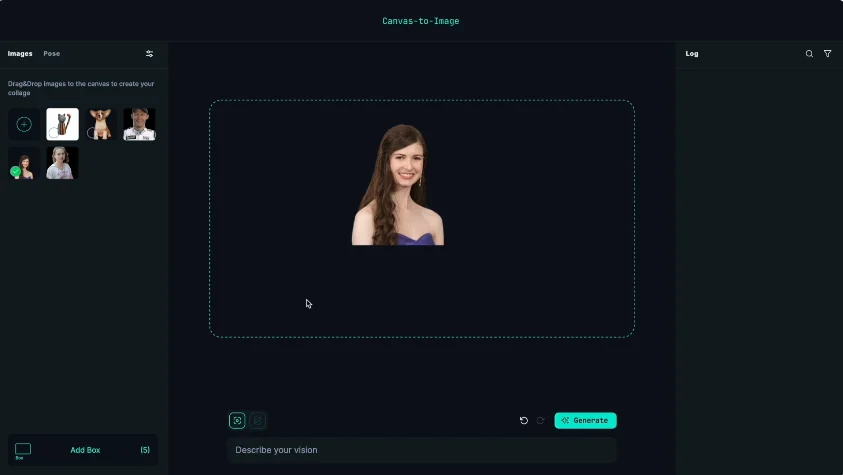This screenshot has height=475, width=843.
Task: Toggle selection circle on the cat thumbnail
Action: [53, 133]
